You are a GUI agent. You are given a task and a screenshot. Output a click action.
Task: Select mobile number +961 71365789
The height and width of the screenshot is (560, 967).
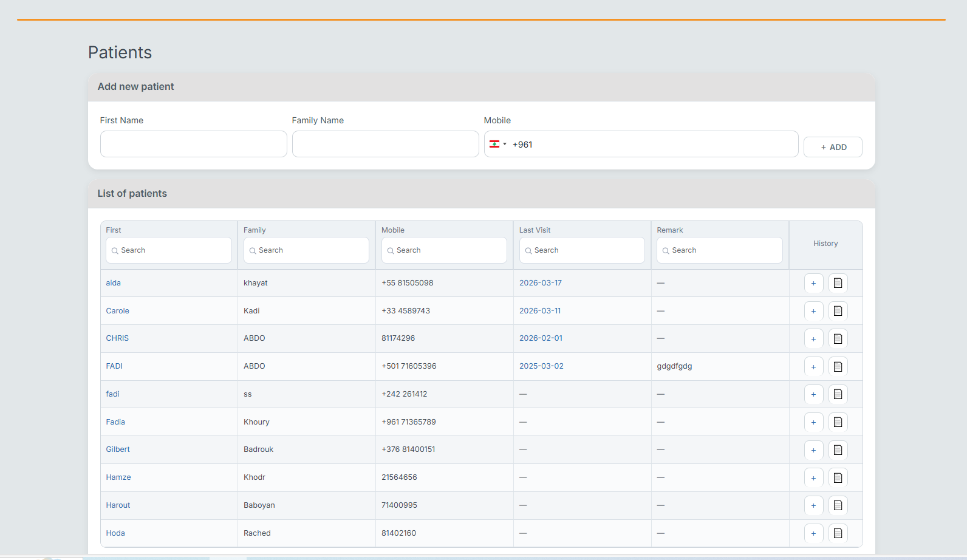(x=409, y=422)
